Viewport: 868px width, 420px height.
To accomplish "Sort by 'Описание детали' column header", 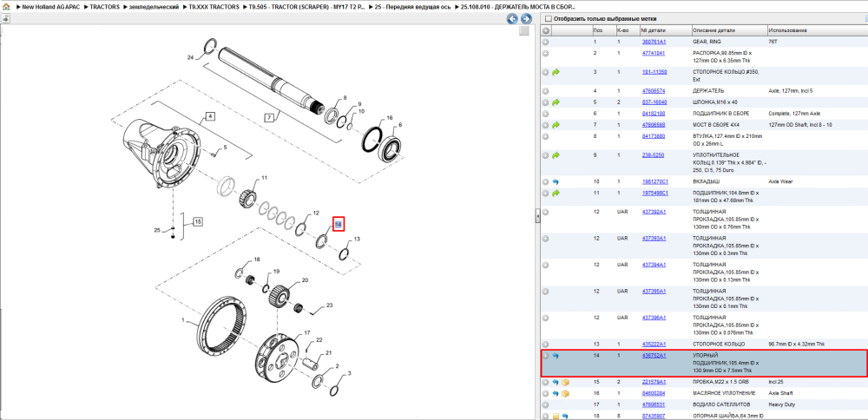I will [x=729, y=30].
